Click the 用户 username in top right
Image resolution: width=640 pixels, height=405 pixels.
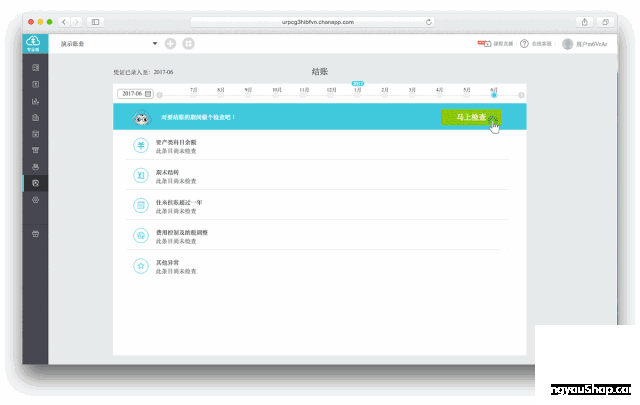tap(591, 44)
